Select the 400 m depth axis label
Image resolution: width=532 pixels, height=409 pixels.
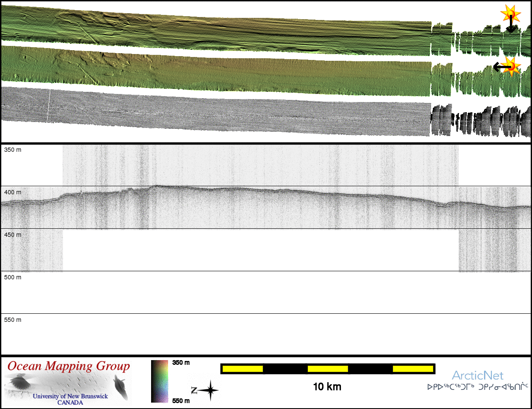click(13, 192)
